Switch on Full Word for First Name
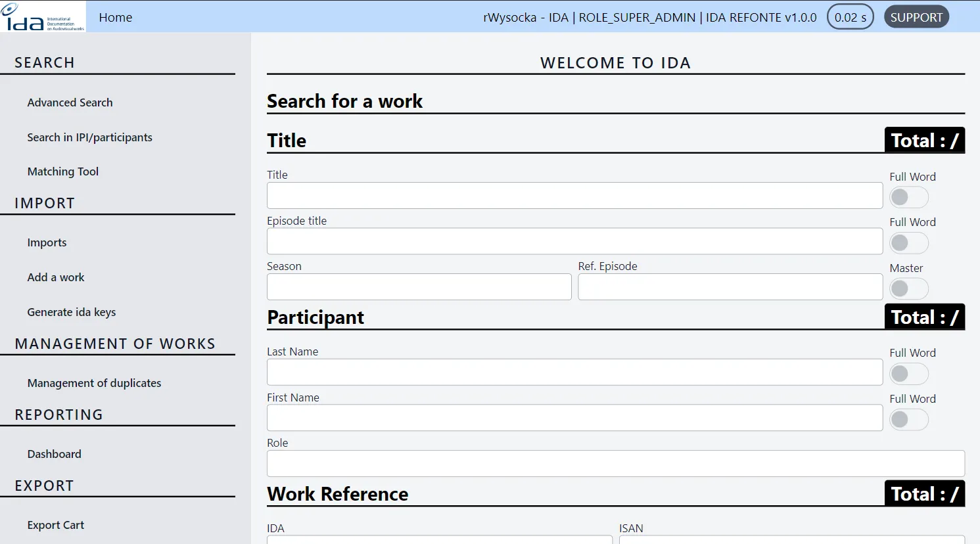Viewport: 980px width, 544px height. tap(909, 419)
